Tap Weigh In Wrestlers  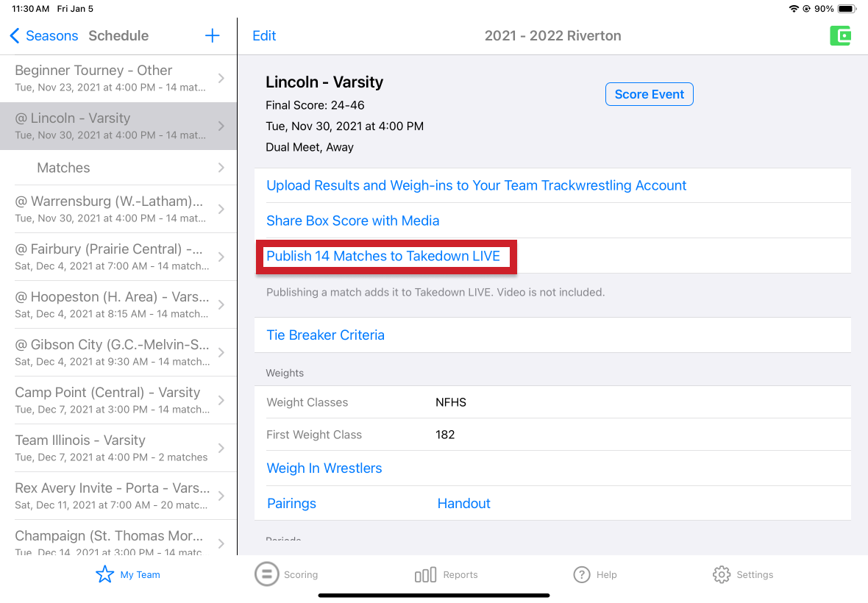(x=324, y=468)
